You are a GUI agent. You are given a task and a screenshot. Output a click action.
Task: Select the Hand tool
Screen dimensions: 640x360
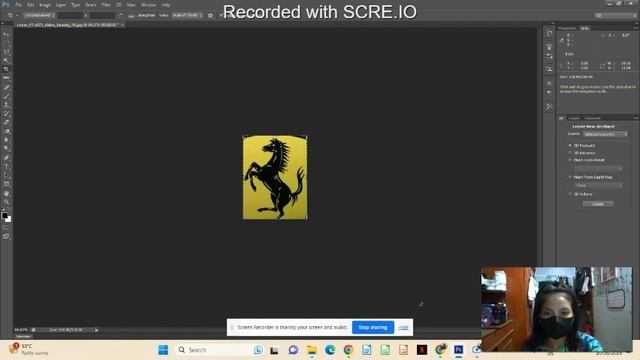pyautogui.click(x=6, y=193)
